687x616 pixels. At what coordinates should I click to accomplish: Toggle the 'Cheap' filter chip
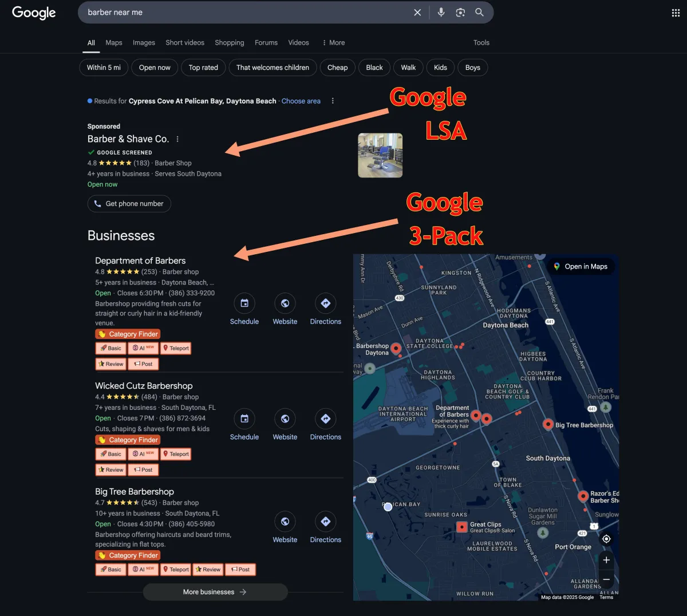click(338, 68)
